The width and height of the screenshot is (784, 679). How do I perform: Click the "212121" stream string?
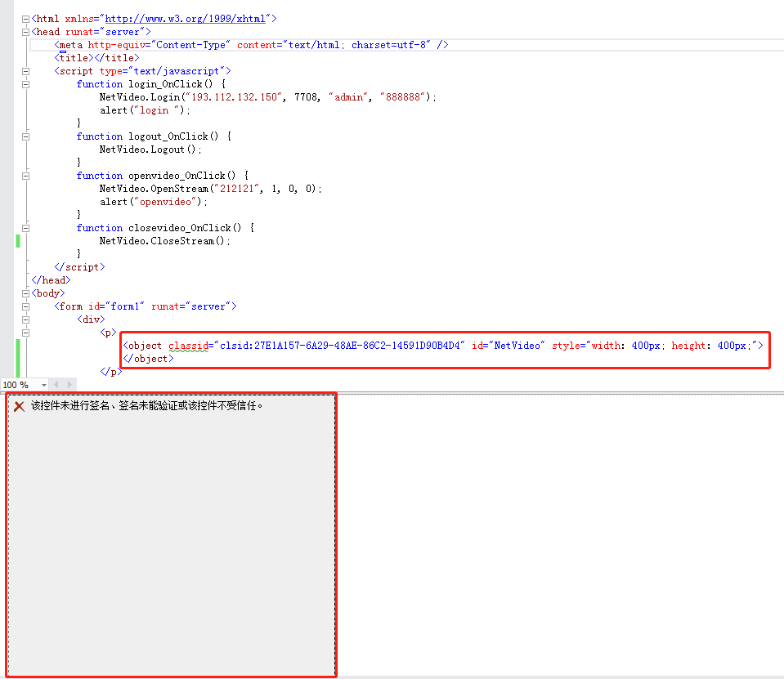click(x=237, y=189)
